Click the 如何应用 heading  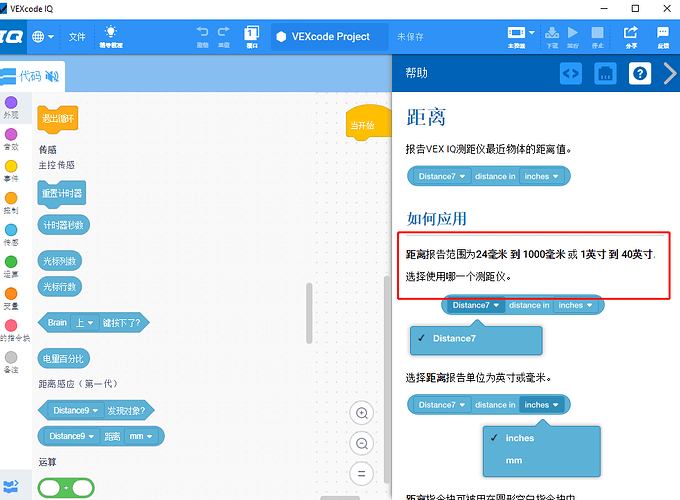tap(436, 219)
